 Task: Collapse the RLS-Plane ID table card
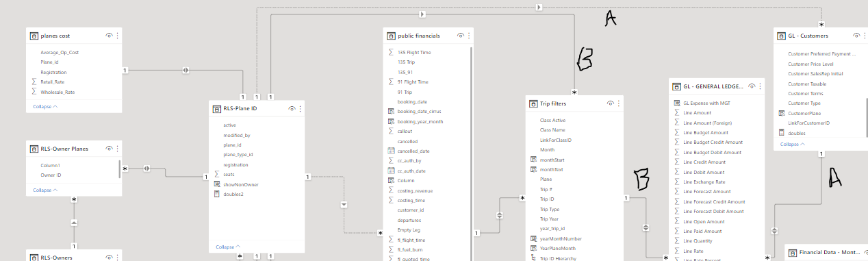pos(228,247)
